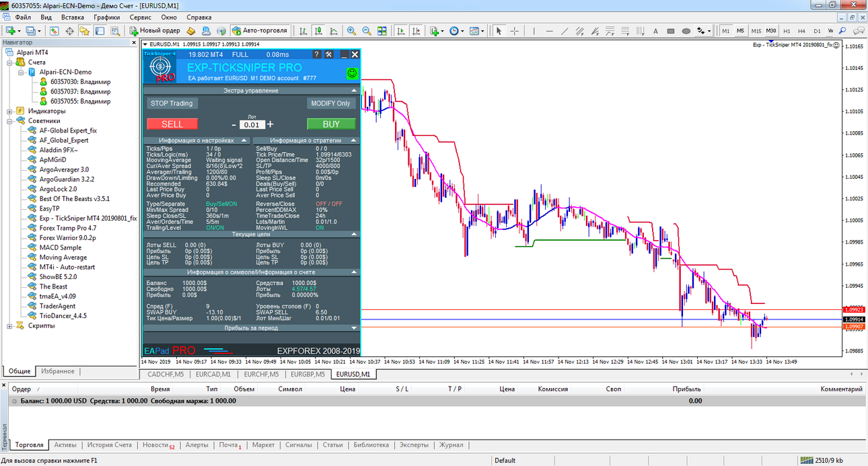Toggle the Navigator panel star-folder icon
The image size is (868, 466).
pos(84,31)
